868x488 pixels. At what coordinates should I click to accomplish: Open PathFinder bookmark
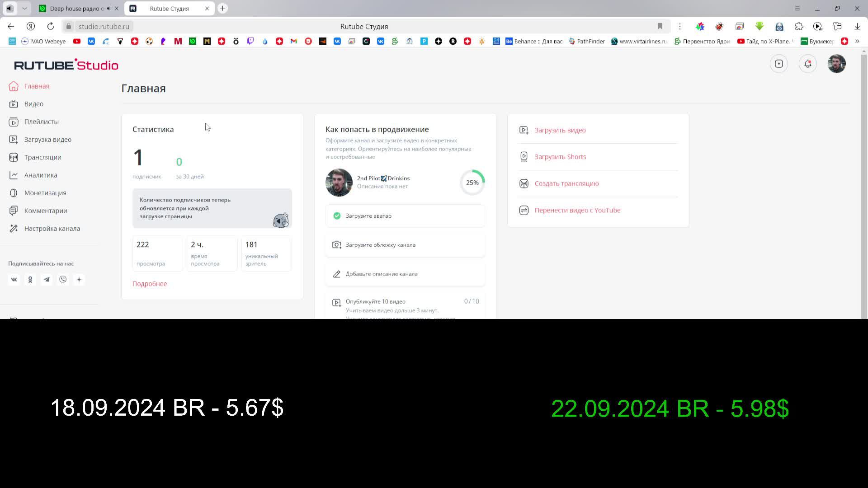coord(587,41)
